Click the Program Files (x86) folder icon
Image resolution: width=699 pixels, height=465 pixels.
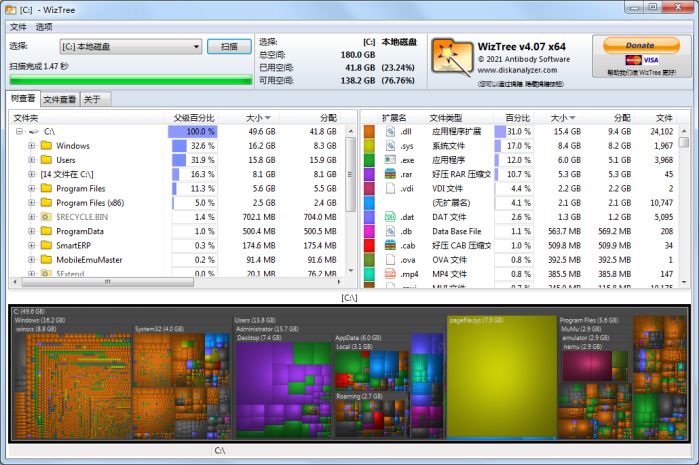(x=46, y=202)
